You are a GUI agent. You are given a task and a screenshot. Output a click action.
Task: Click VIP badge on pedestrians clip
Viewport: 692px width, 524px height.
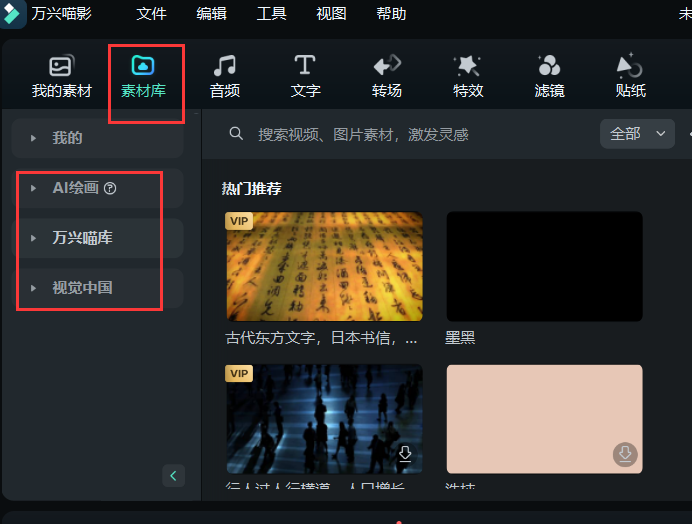239,373
